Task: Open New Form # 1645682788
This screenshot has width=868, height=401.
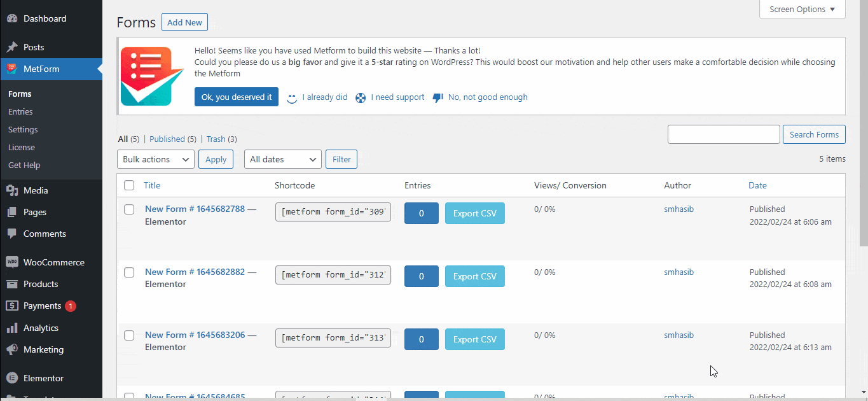Action: [x=195, y=209]
